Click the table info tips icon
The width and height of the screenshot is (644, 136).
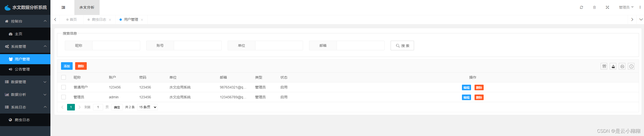(631, 66)
